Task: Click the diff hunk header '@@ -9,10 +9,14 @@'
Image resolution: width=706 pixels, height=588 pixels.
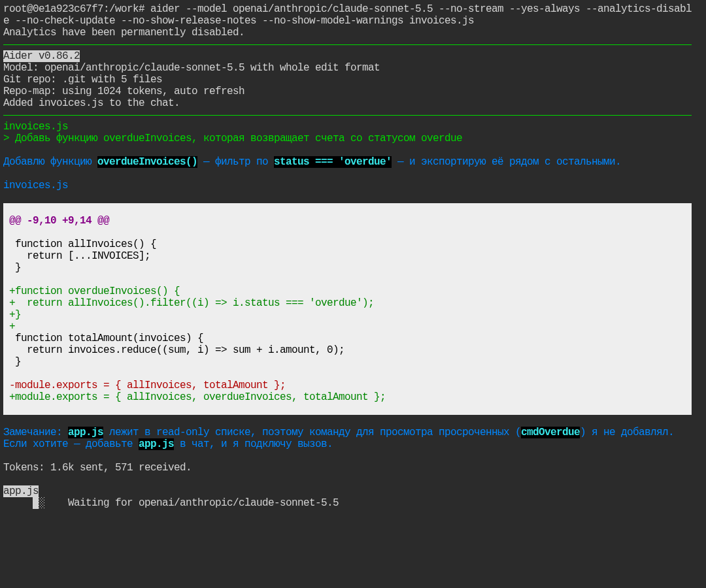Action: coord(59,220)
